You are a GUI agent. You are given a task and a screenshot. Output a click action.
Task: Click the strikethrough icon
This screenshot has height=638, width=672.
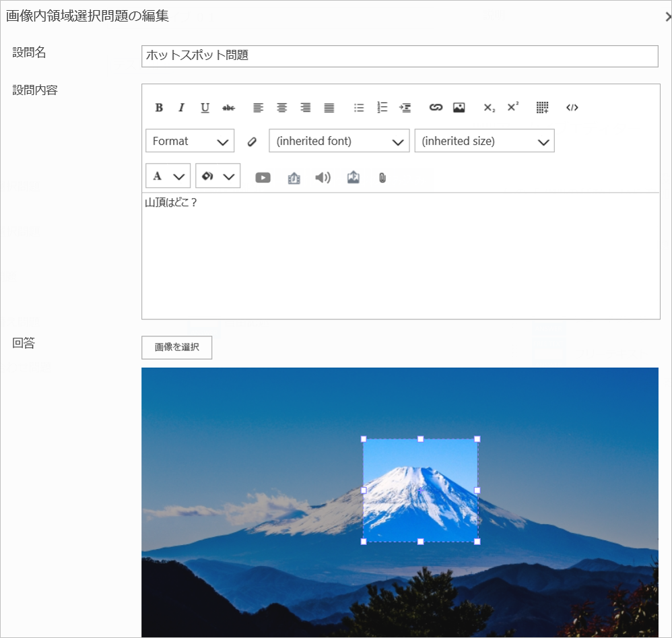[229, 108]
